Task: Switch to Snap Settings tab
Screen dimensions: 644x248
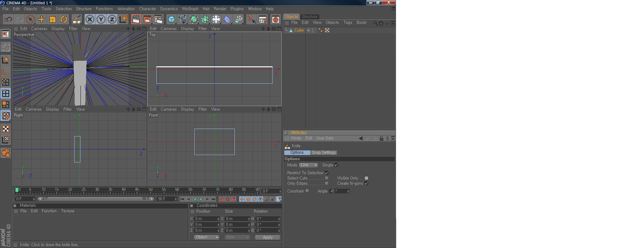Action: coord(324,153)
